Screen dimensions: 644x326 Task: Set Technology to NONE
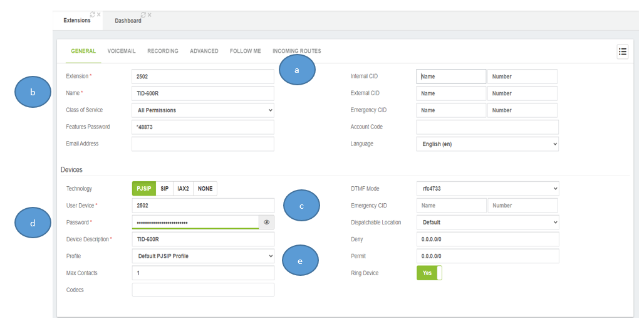click(x=205, y=189)
